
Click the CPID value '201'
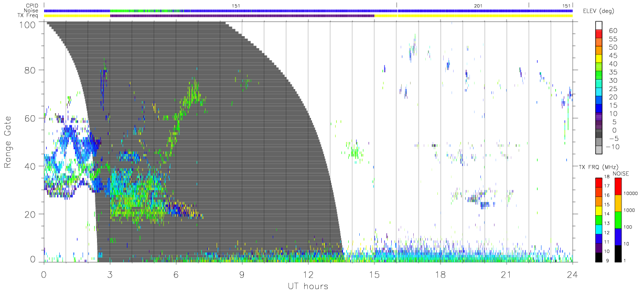tap(478, 6)
